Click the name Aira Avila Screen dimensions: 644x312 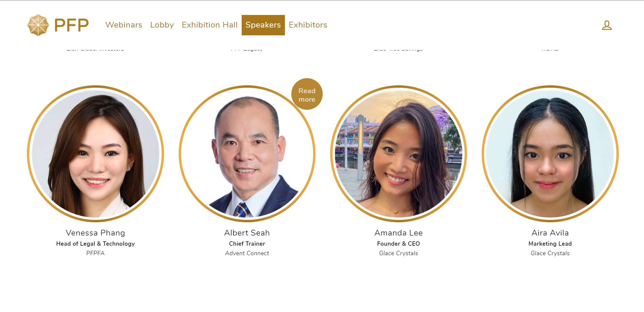click(x=550, y=233)
